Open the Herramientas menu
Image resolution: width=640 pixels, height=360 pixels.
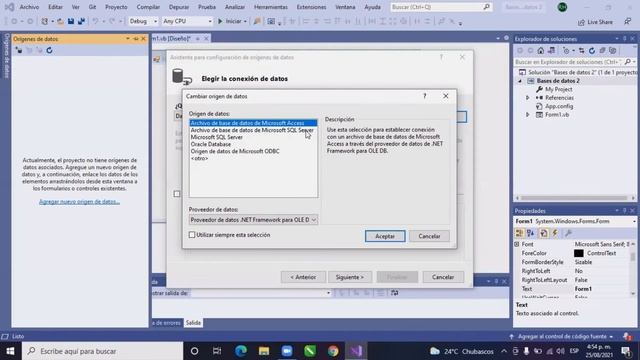[271, 7]
